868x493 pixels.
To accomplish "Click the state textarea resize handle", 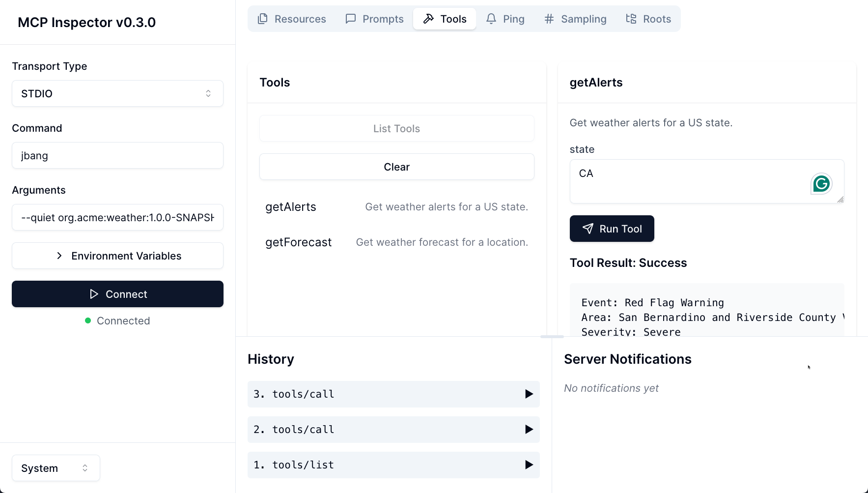I will coord(840,200).
